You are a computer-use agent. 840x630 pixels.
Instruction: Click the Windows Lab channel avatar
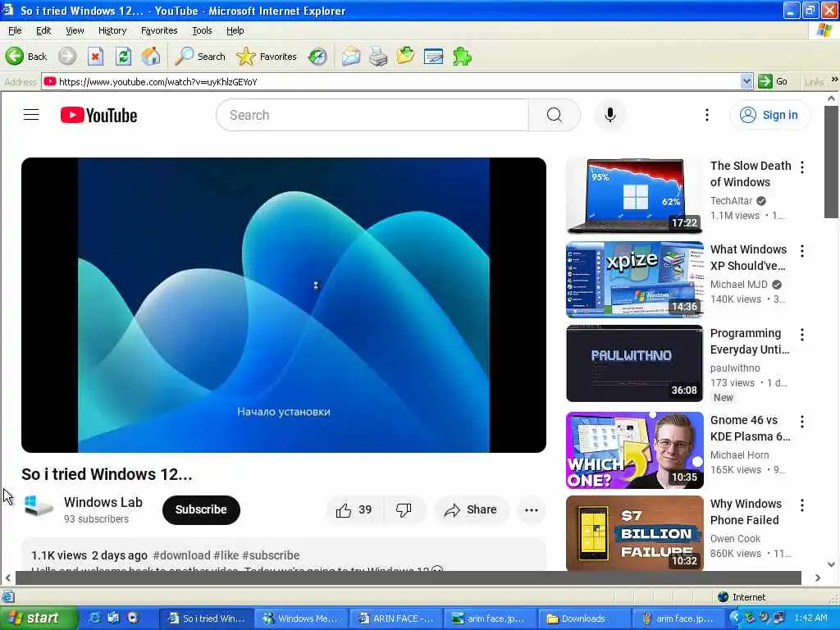click(39, 507)
